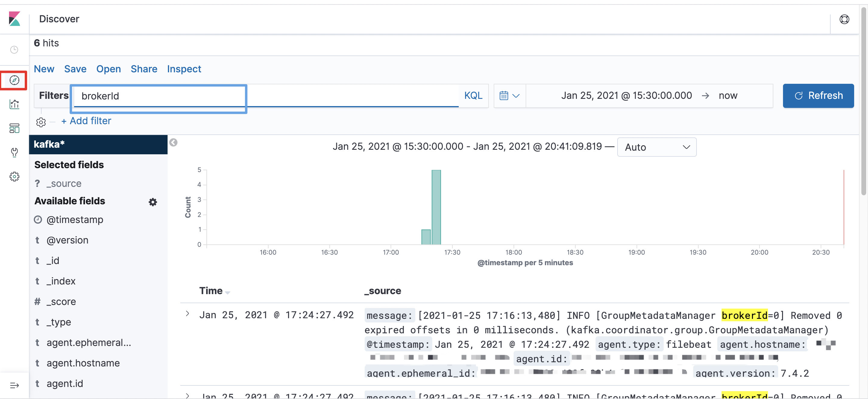Select the _index field
Image resolution: width=868 pixels, height=399 pixels.
(61, 281)
